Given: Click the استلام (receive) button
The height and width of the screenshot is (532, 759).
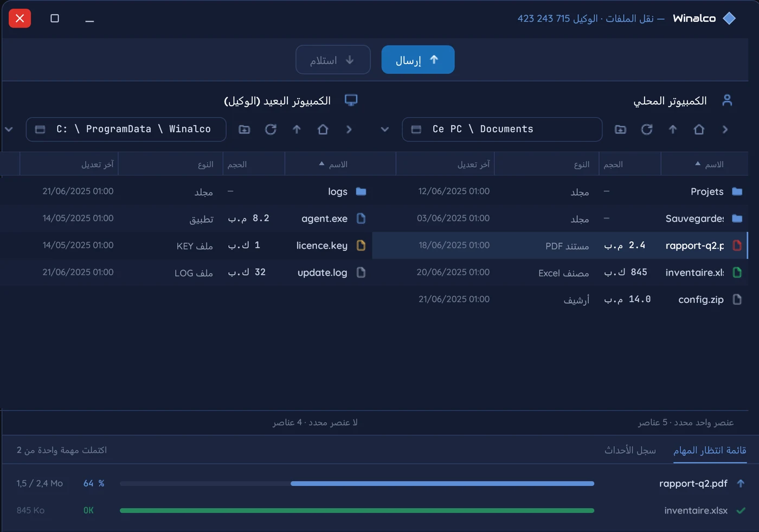Looking at the screenshot, I should point(333,60).
